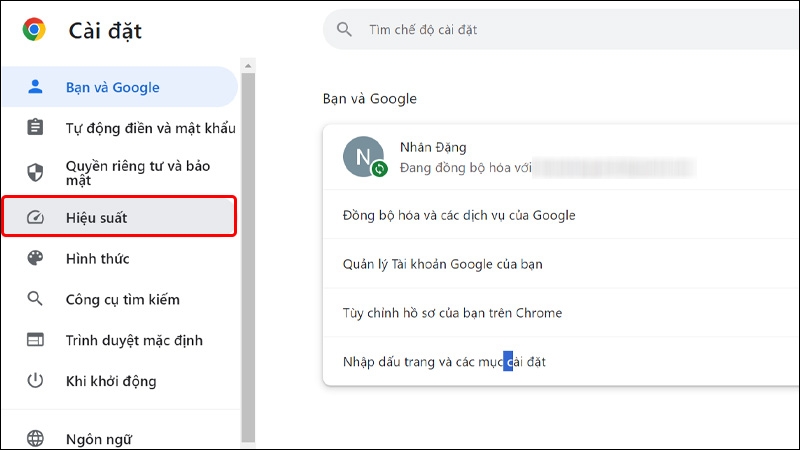The image size is (800, 450).
Task: Focus the Tìm chế độ cài đặt search field
Action: 561,30
